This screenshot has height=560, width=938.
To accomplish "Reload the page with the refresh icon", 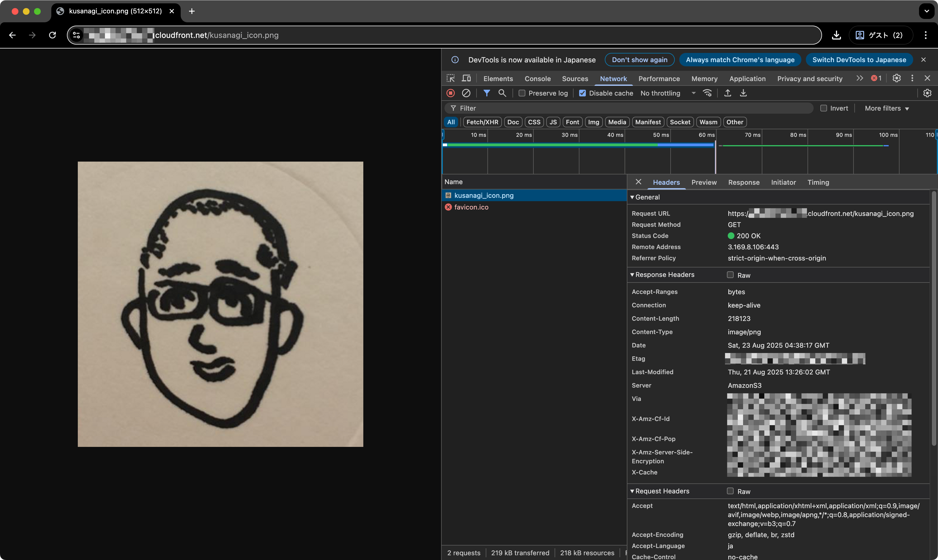I will tap(52, 35).
